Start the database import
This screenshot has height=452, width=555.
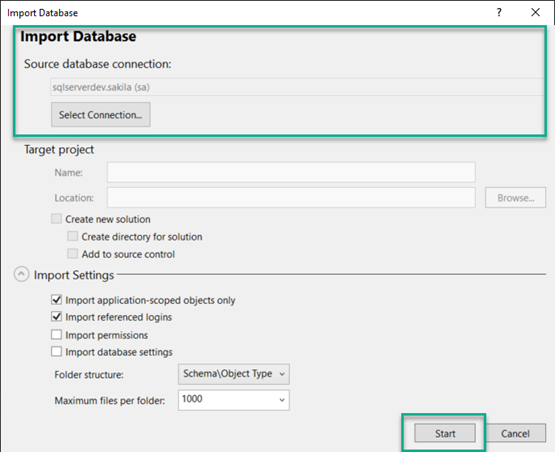445,433
